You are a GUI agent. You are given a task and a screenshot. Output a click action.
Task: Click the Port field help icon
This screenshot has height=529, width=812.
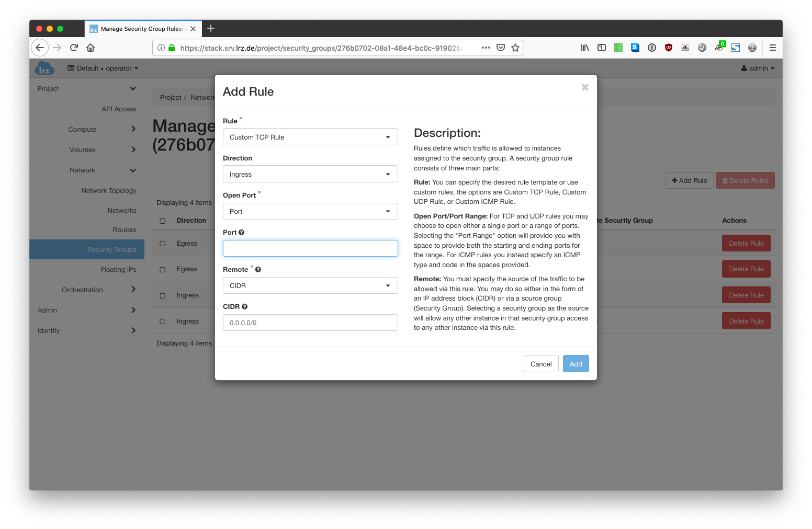coord(241,233)
